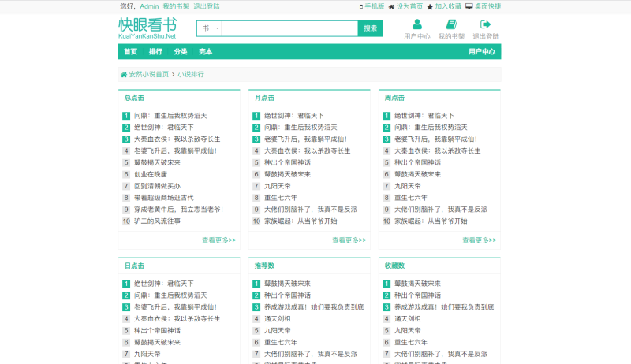Click the 退出登陆 exit arrow icon
The height and width of the screenshot is (364, 631).
pos(485,24)
